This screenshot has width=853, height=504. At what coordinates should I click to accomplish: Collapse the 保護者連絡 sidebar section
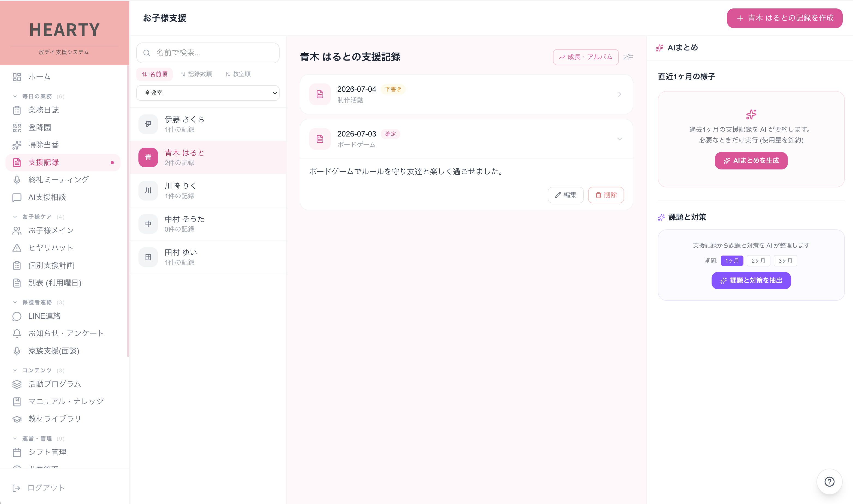click(x=38, y=302)
